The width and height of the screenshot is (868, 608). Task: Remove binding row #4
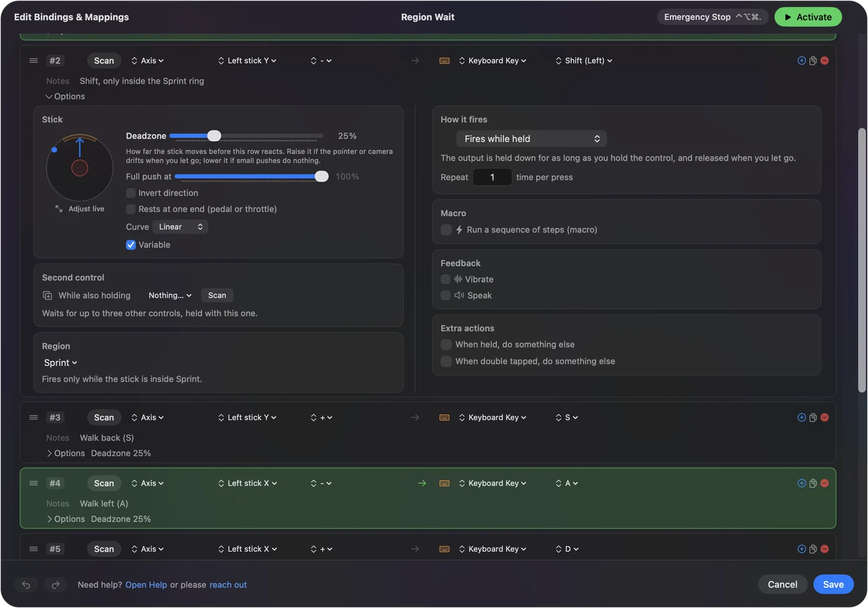coord(825,483)
